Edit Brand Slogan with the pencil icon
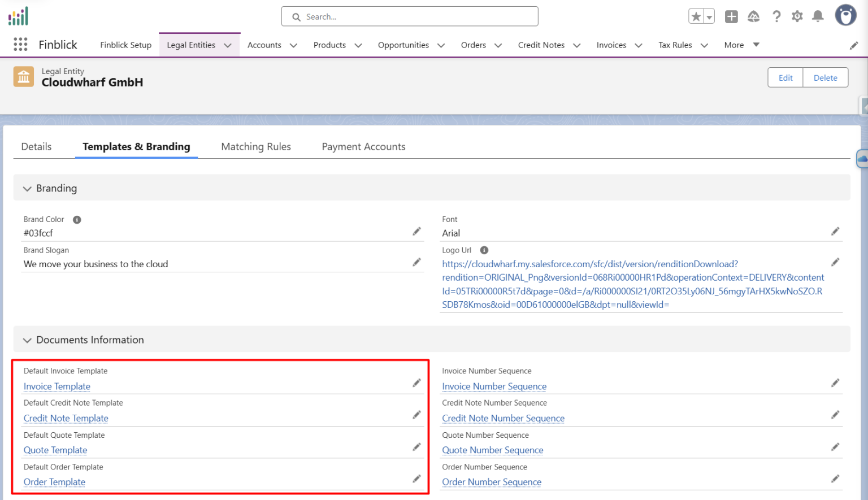The image size is (868, 500). click(416, 262)
